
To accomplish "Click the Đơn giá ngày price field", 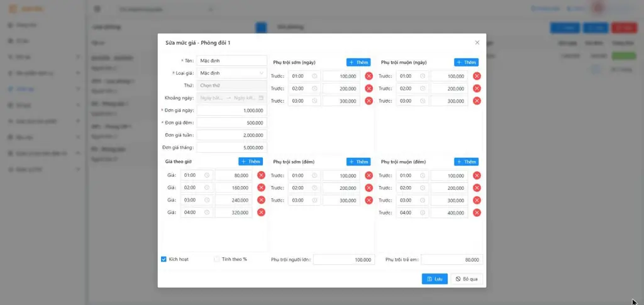I will pyautogui.click(x=231, y=111).
